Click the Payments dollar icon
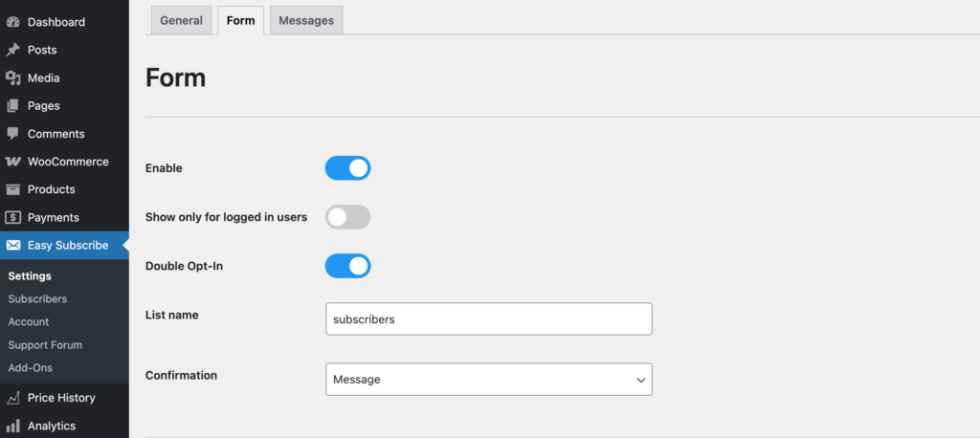This screenshot has height=438, width=980. pos(13,217)
